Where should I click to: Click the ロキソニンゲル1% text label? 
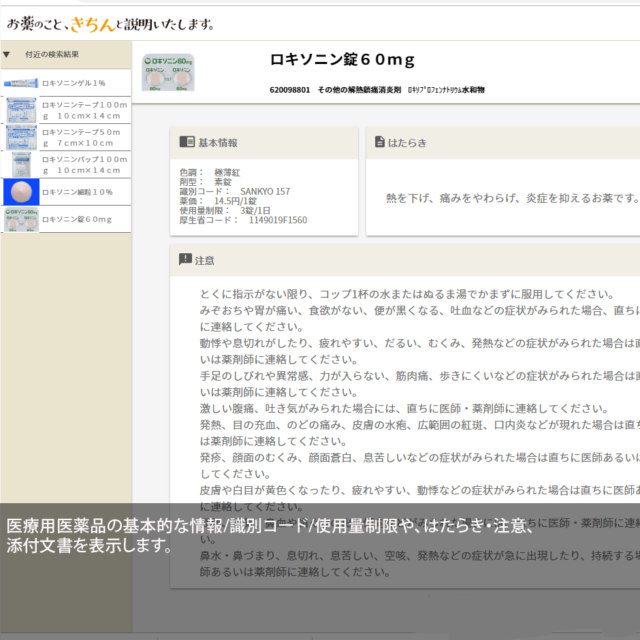coord(73,82)
